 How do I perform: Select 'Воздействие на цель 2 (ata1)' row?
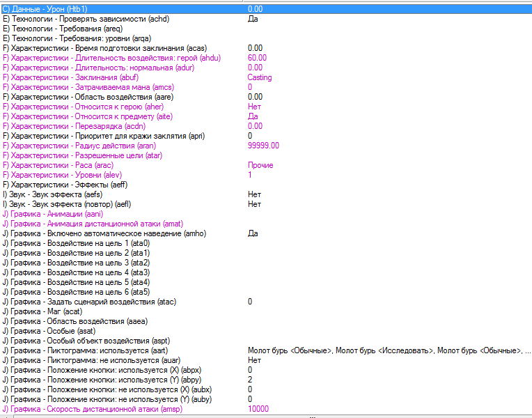pyautogui.click(x=266, y=254)
